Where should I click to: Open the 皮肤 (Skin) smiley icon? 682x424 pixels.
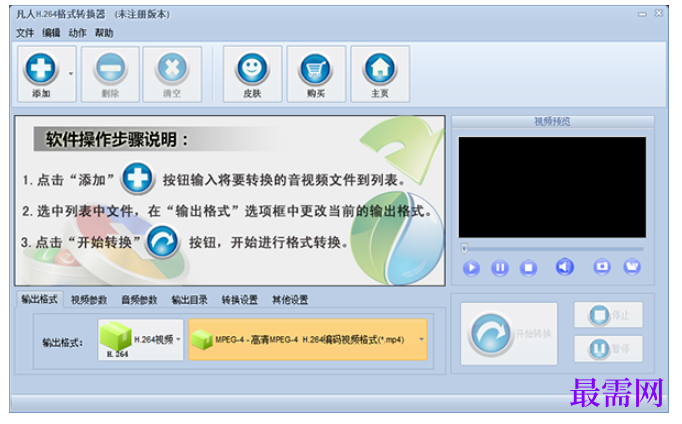pyautogui.click(x=252, y=69)
